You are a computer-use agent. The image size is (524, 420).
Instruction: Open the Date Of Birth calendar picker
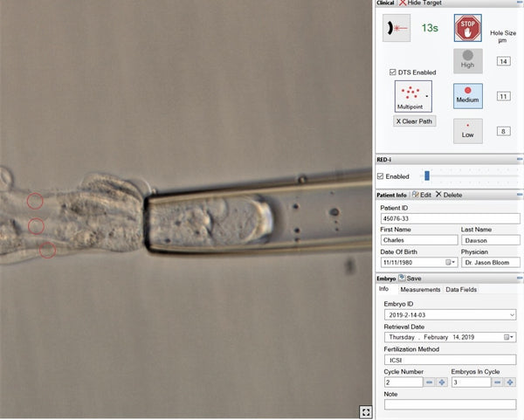pos(451,262)
